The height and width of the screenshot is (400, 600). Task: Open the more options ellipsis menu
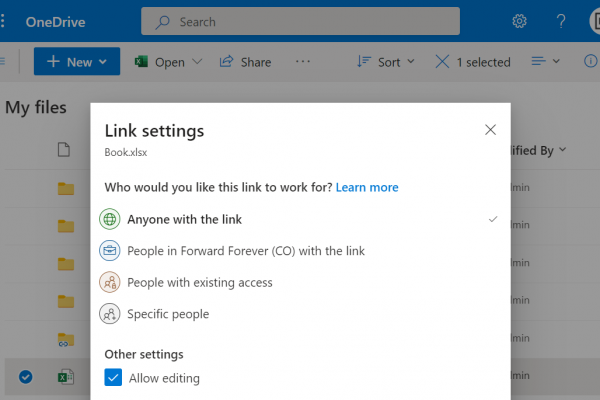click(x=303, y=62)
